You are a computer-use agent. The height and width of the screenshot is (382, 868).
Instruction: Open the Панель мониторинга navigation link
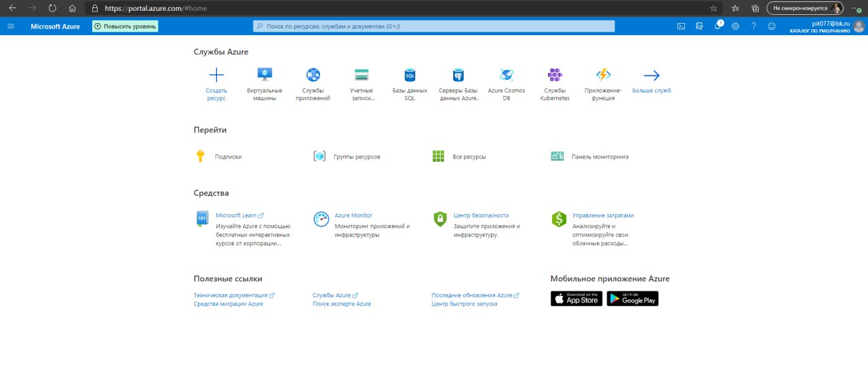[600, 156]
